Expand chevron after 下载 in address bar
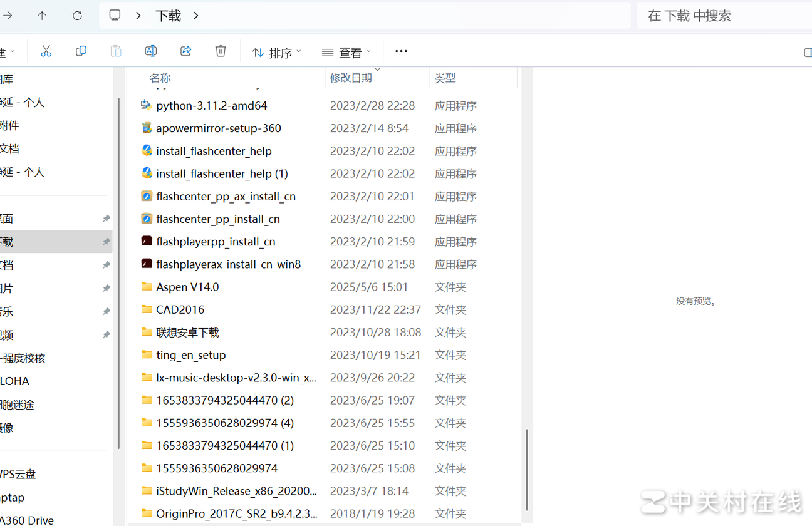This screenshot has width=812, height=526. pos(196,16)
